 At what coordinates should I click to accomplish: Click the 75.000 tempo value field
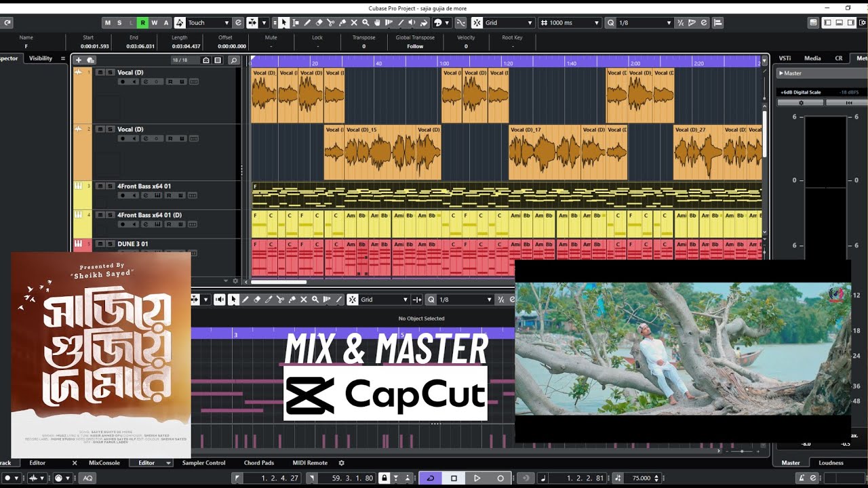[641, 478]
